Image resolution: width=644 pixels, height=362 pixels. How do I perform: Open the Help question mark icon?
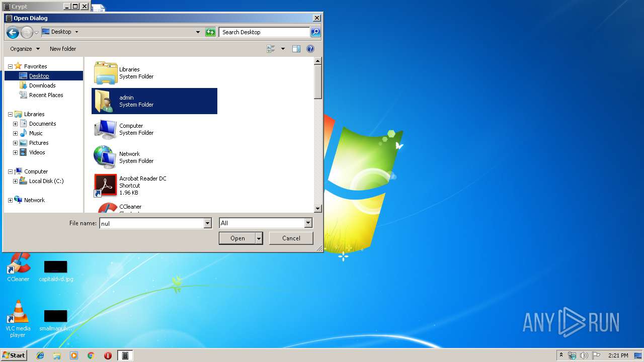pos(310,49)
